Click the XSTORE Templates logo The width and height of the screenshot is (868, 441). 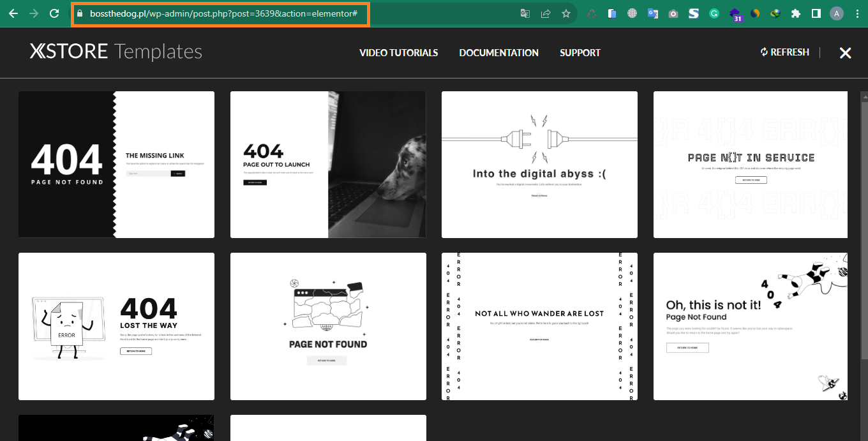[x=116, y=52]
